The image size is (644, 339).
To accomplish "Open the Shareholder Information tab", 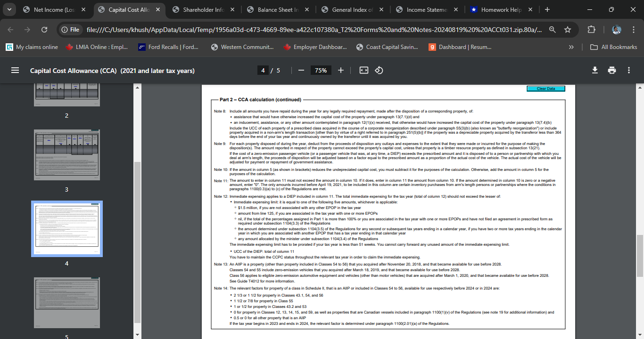I will [x=204, y=9].
